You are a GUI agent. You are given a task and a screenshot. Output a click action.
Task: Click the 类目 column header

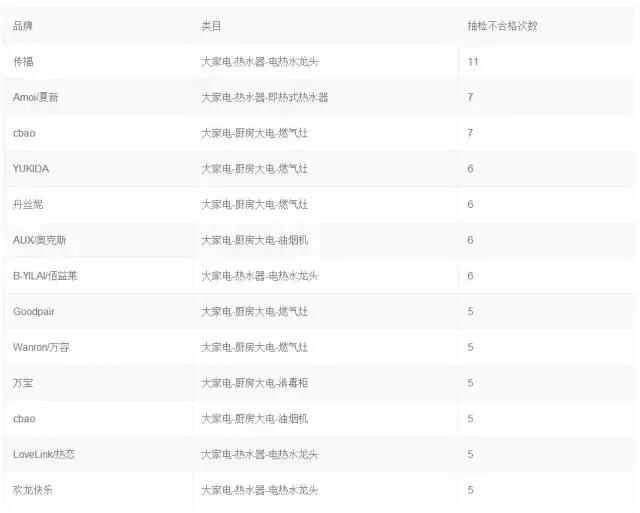point(211,26)
